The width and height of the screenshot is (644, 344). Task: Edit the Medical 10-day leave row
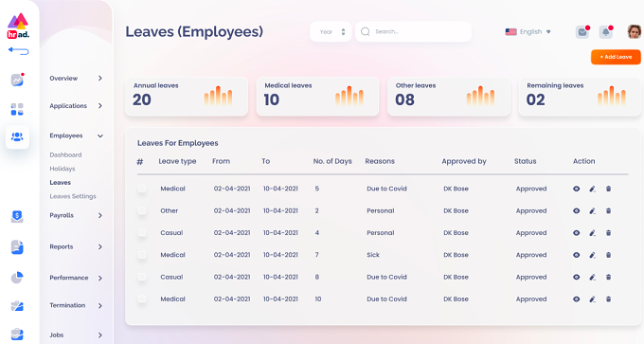tap(592, 299)
